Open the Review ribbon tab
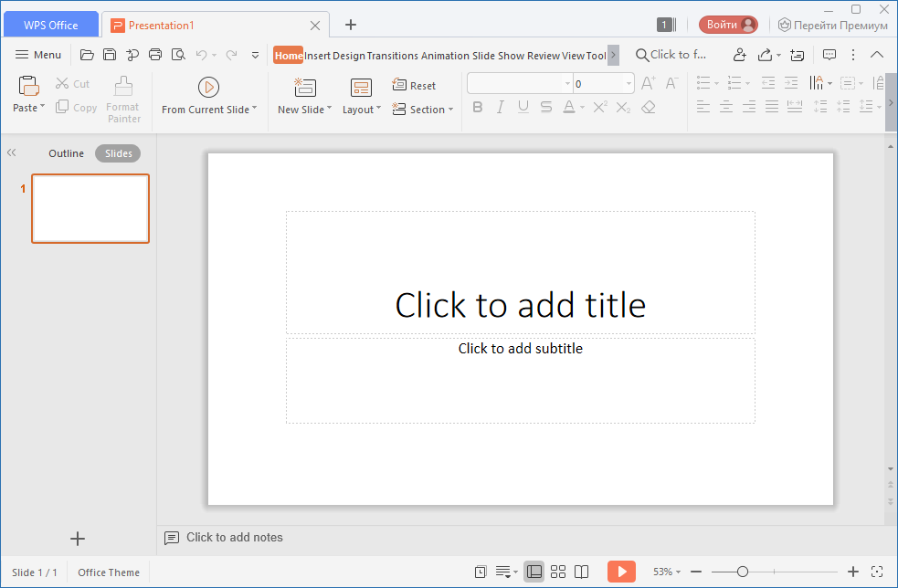The height and width of the screenshot is (588, 898). [x=544, y=56]
